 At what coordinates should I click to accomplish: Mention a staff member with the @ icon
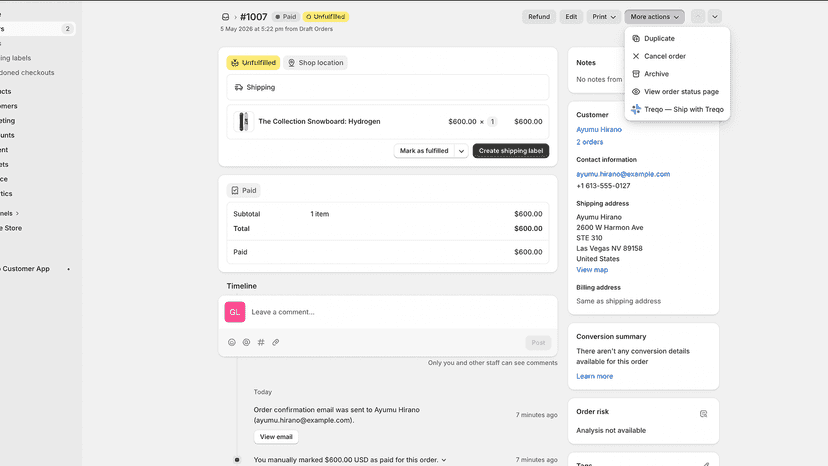click(x=246, y=342)
